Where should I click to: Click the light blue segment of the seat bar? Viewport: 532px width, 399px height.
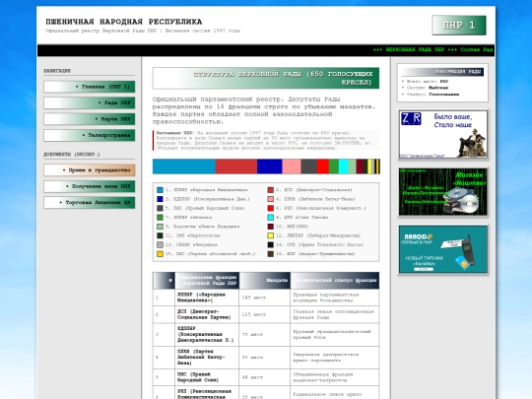[x=184, y=166]
